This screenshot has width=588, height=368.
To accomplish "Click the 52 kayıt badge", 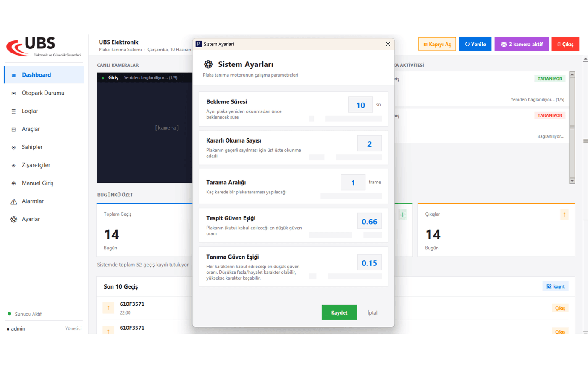I will click(555, 286).
